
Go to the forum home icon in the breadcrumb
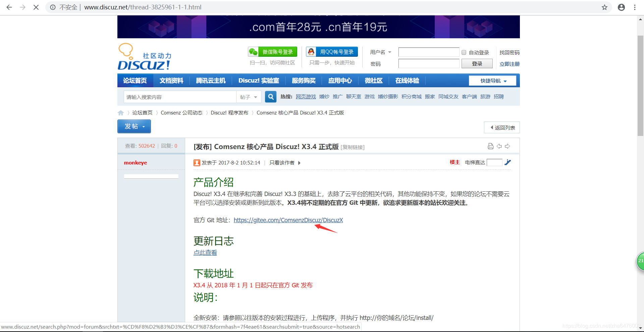tap(121, 113)
